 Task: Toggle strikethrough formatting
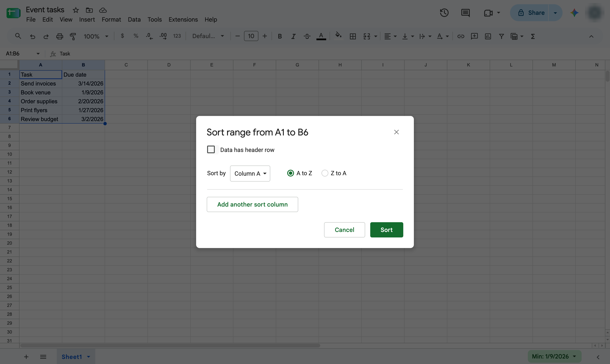pyautogui.click(x=307, y=36)
